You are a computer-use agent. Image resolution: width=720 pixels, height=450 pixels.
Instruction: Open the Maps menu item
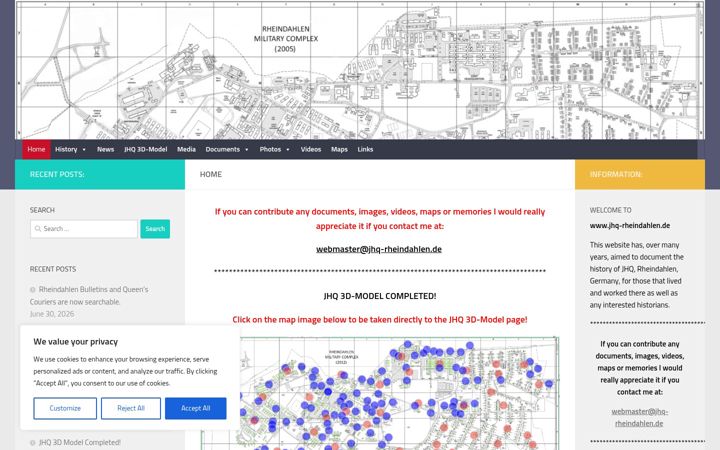[x=339, y=149]
